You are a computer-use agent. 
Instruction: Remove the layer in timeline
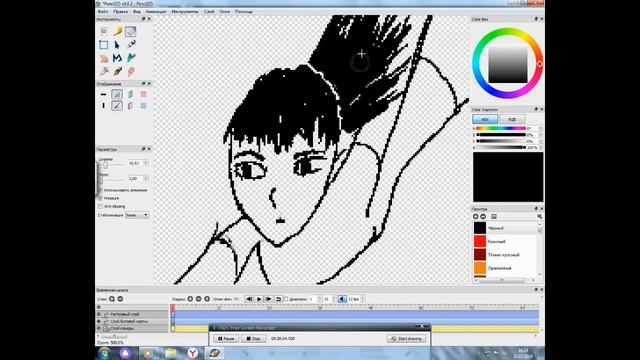coord(120,299)
